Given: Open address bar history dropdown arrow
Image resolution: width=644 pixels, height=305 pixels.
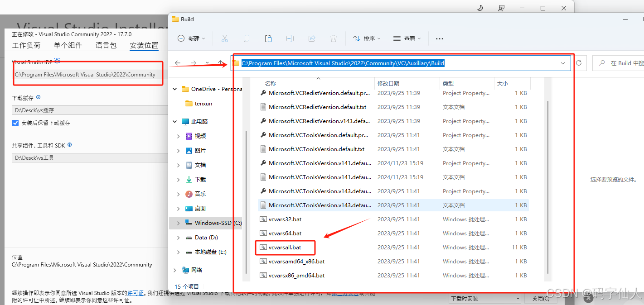Looking at the screenshot, I should click(563, 63).
